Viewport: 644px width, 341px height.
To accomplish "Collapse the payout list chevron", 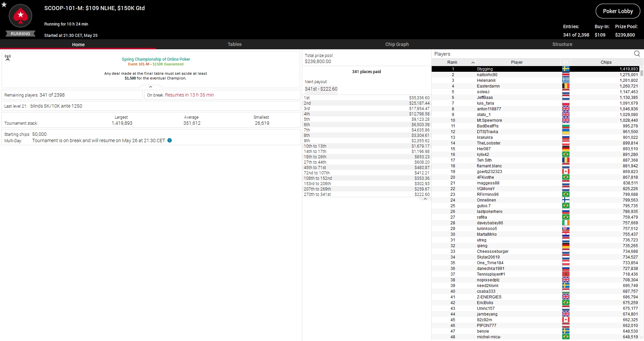I will click(x=425, y=199).
